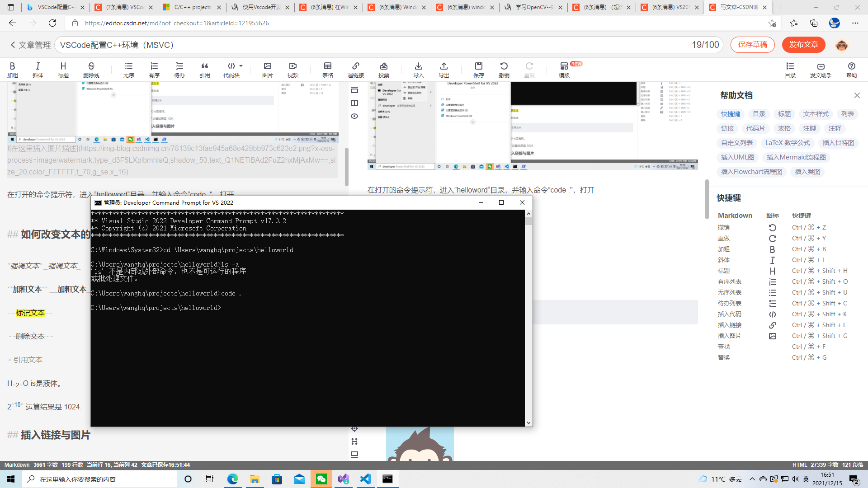The height and width of the screenshot is (488, 868).
Task: Select 快捷键 help tag
Action: pos(731,114)
